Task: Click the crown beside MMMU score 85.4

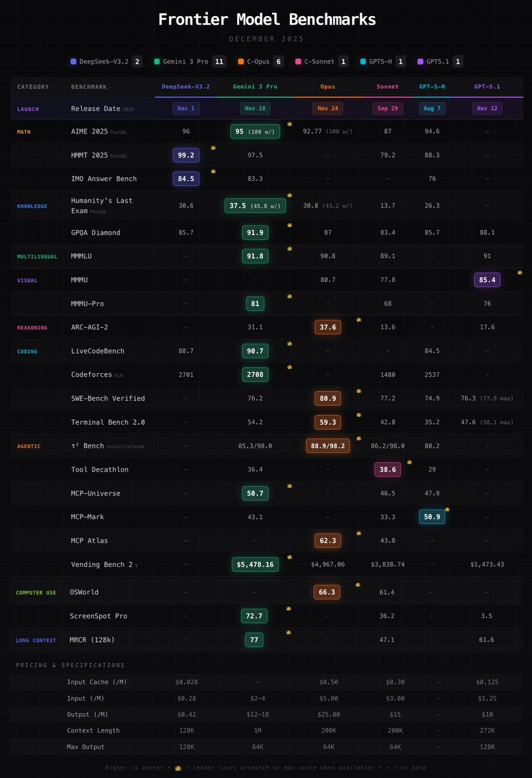Action: 519,272
